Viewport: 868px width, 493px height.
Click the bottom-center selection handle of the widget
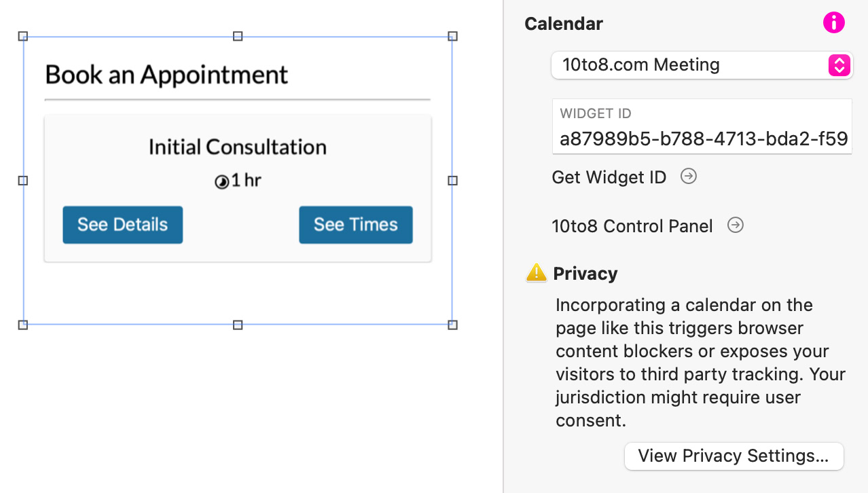(238, 325)
